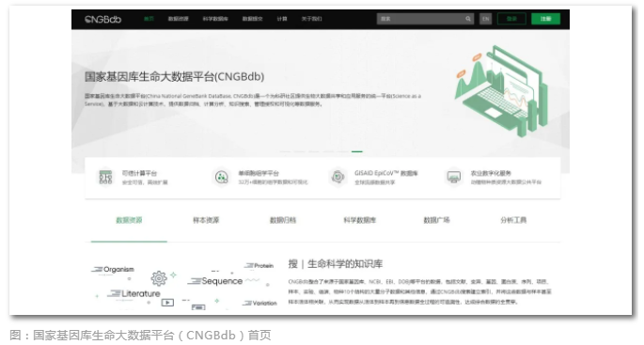Image resolution: width=644 pixels, height=345 pixels.
Task: Select the 数据归档 tab
Action: point(283,220)
